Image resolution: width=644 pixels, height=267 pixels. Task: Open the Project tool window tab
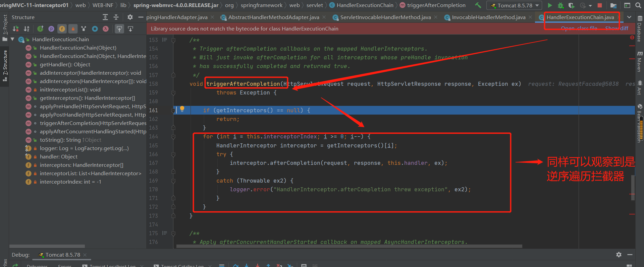coord(5,27)
